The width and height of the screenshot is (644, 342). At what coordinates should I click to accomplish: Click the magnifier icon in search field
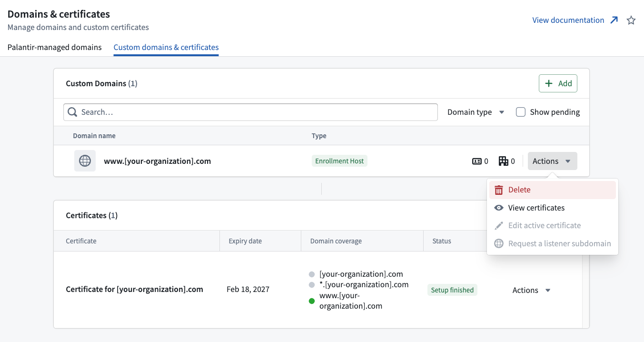72,112
